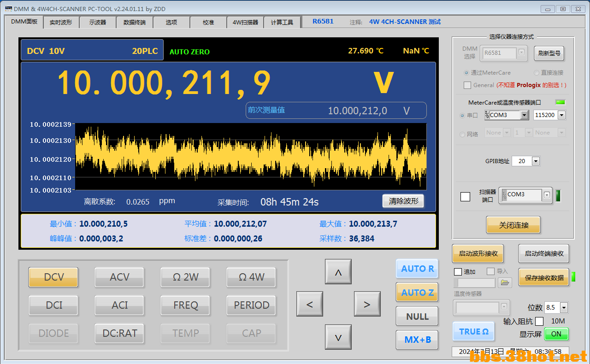Switch to the 选项 tab
Viewport: 590px width, 364px height.
point(171,22)
